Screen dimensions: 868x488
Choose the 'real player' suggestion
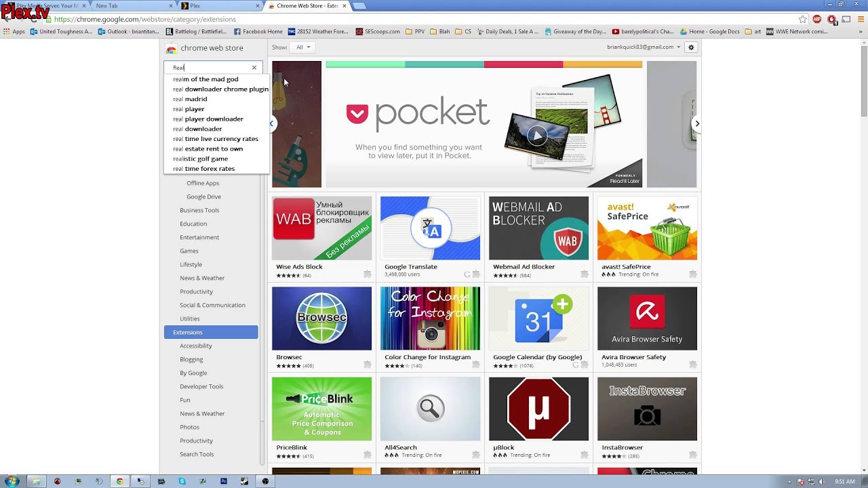[x=189, y=109]
